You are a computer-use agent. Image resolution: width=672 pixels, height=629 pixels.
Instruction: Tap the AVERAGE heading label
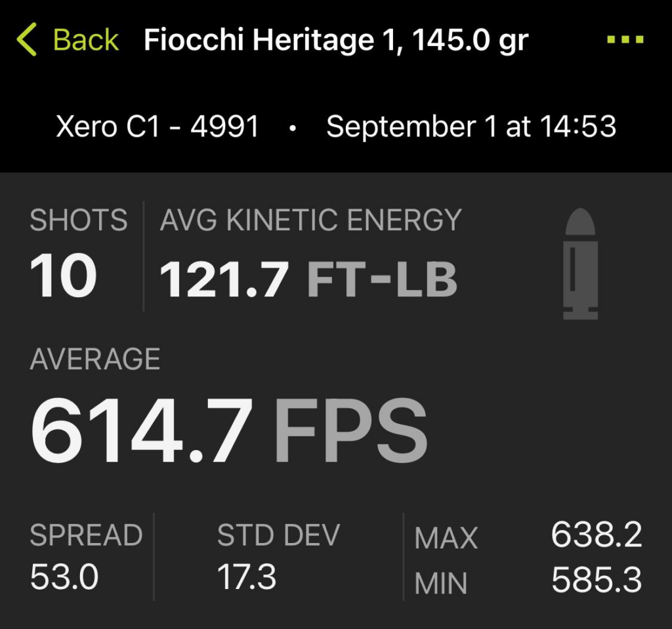click(95, 359)
